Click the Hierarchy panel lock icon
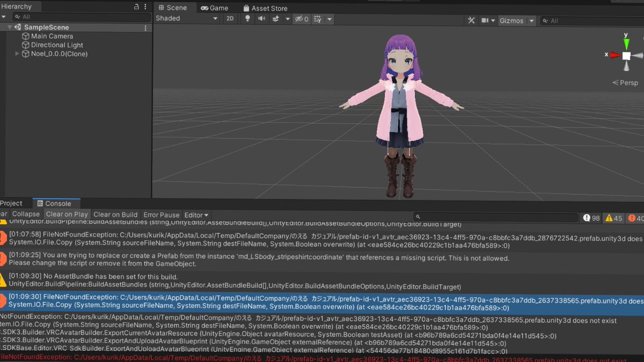 click(x=136, y=7)
